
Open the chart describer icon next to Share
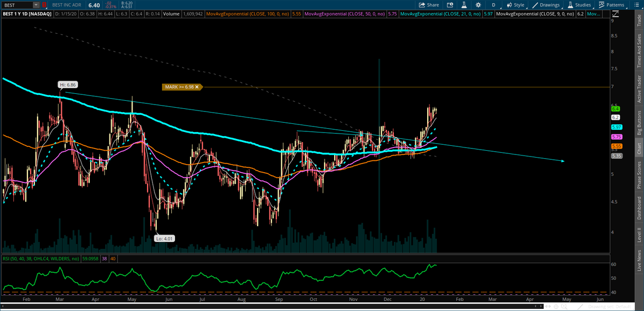click(450, 5)
